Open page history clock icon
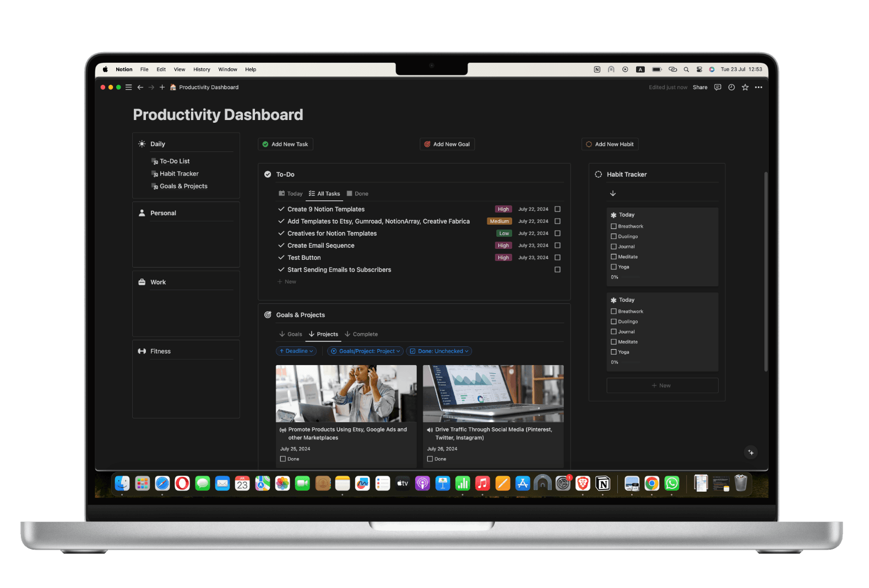Image resolution: width=869 pixels, height=588 pixels. pos(731,88)
